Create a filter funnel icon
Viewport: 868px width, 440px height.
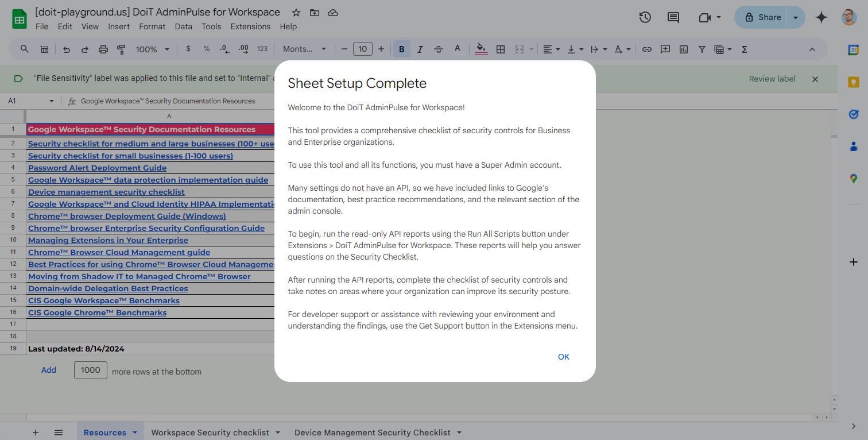[x=702, y=49]
